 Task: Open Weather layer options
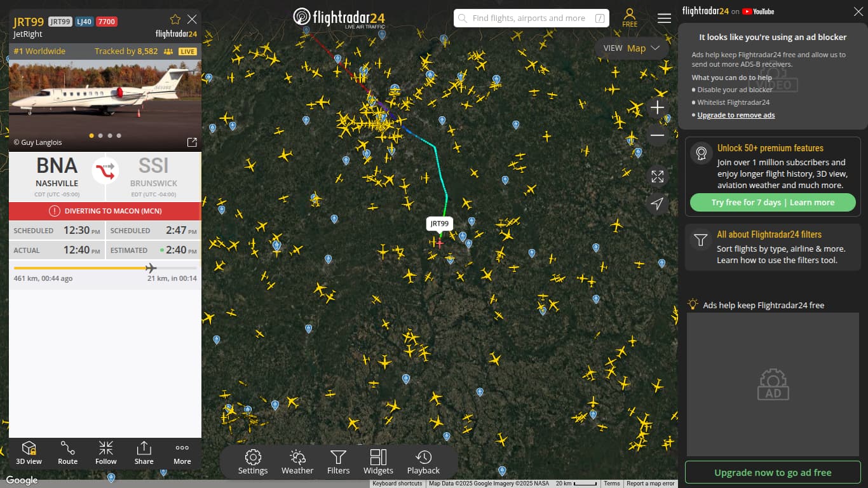click(297, 462)
